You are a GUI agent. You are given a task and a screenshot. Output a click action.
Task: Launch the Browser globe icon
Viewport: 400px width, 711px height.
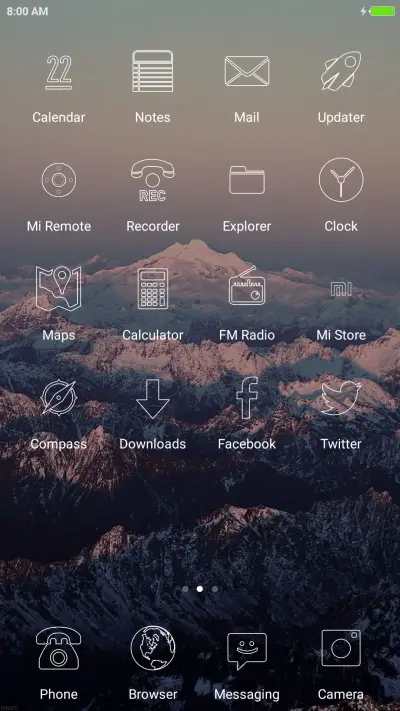152,648
